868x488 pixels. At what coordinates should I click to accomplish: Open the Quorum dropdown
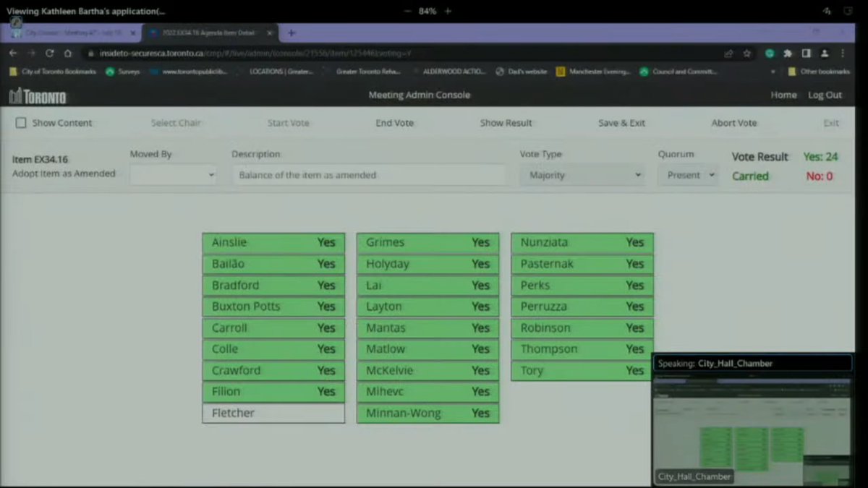[x=688, y=175]
